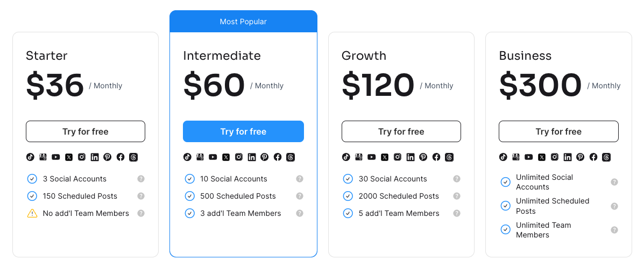Click the Google Business icon in Starter plan
The height and width of the screenshot is (266, 644).
point(43,157)
